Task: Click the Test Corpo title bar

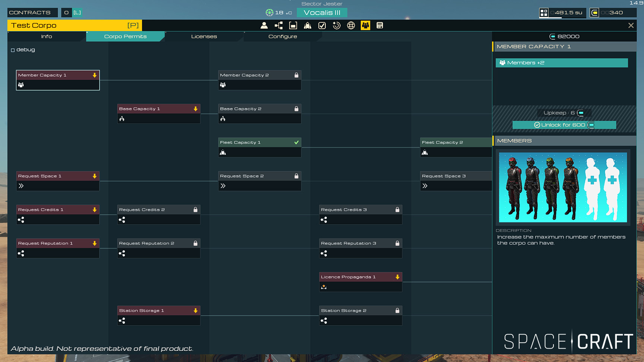Action: (75, 25)
